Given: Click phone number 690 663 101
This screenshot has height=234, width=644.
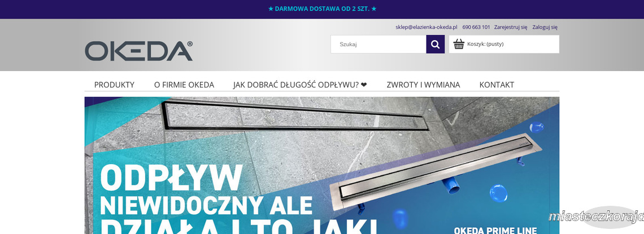Looking at the screenshot, I should [x=476, y=28].
